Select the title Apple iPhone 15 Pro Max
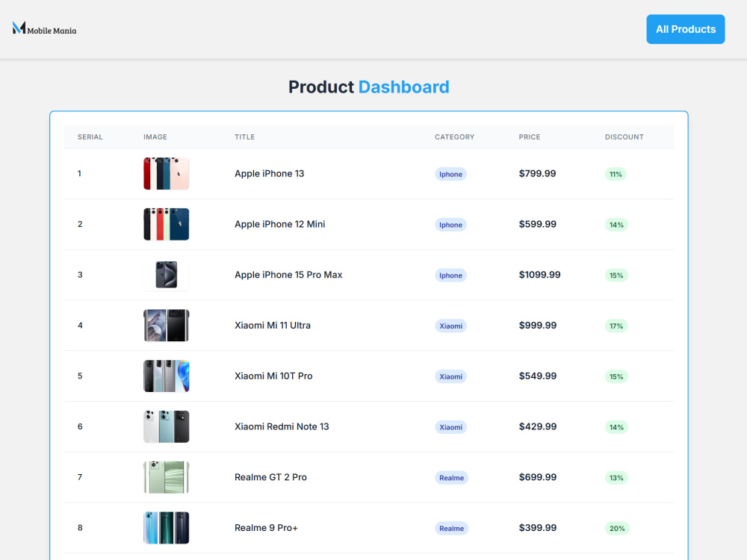This screenshot has height=560, width=747. click(x=288, y=275)
